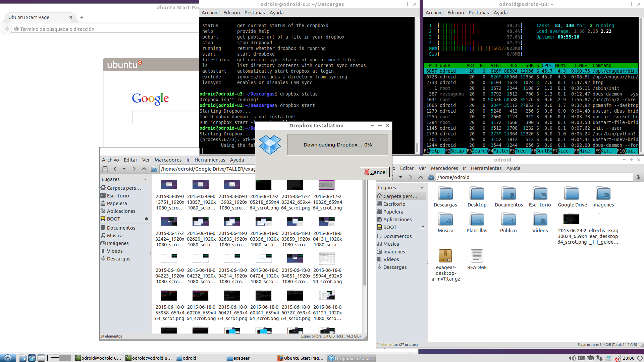
Task: Open history dropdown arrow in exagear file manager
Action: [x=124, y=169]
